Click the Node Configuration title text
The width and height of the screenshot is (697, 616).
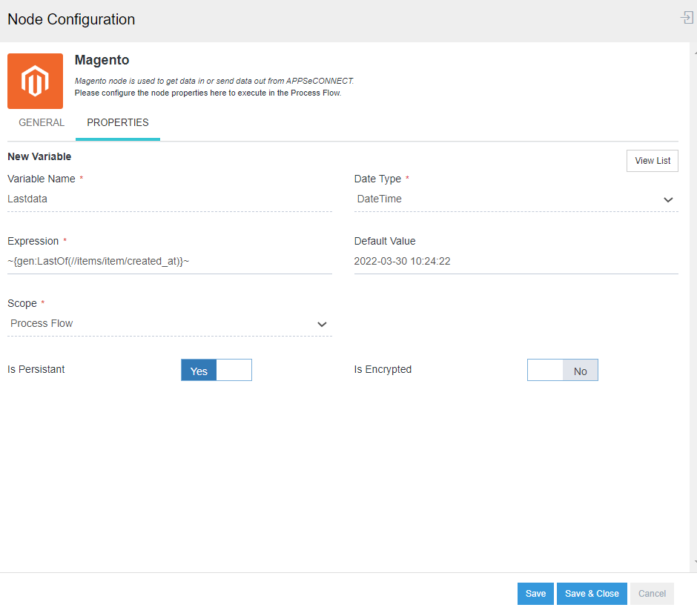(x=71, y=20)
